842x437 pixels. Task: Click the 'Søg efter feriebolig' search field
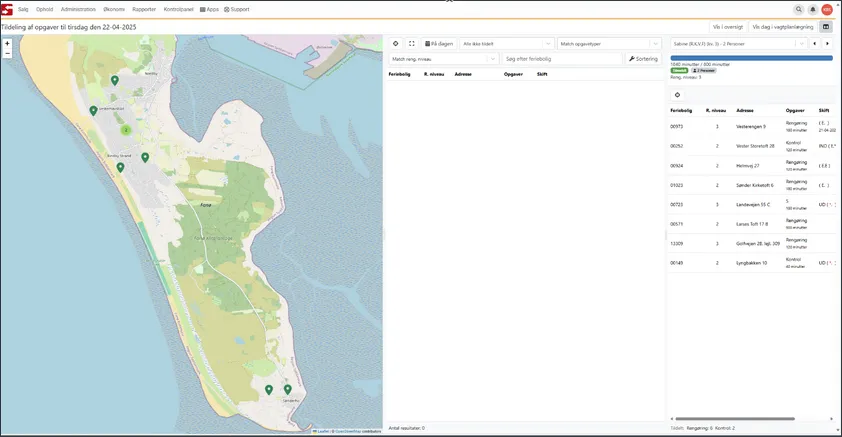[561, 59]
